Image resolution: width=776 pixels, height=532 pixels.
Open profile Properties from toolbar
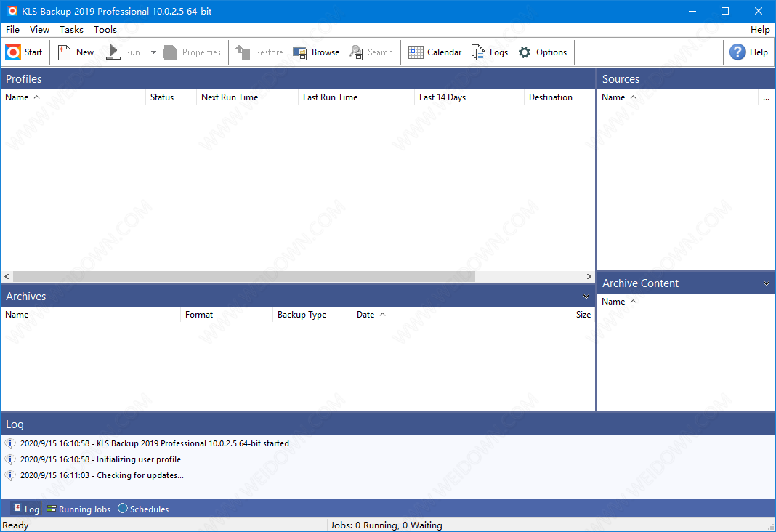point(192,52)
